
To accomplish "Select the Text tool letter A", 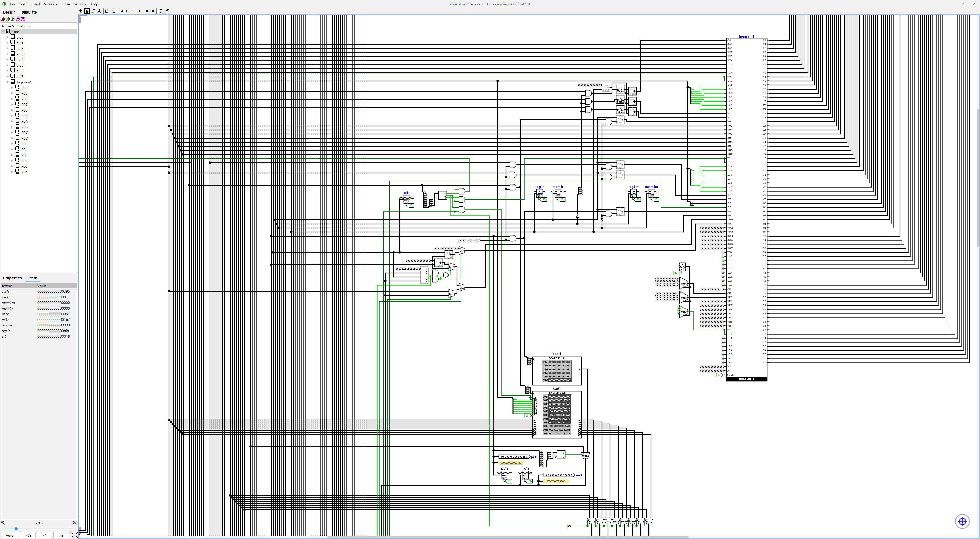I will 99,11.
